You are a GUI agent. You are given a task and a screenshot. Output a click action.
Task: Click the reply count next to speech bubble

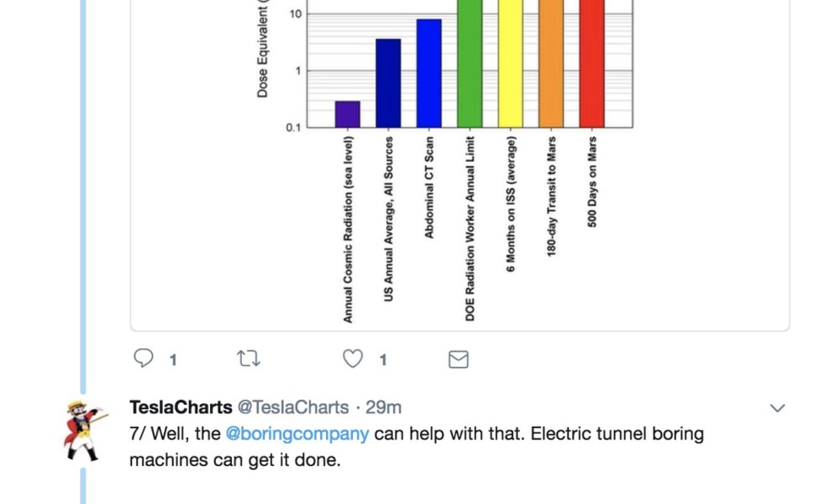[173, 360]
